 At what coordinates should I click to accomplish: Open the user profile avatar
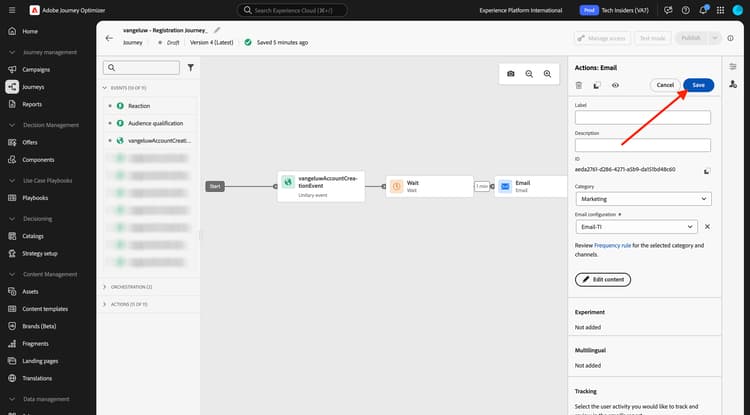[x=738, y=10]
